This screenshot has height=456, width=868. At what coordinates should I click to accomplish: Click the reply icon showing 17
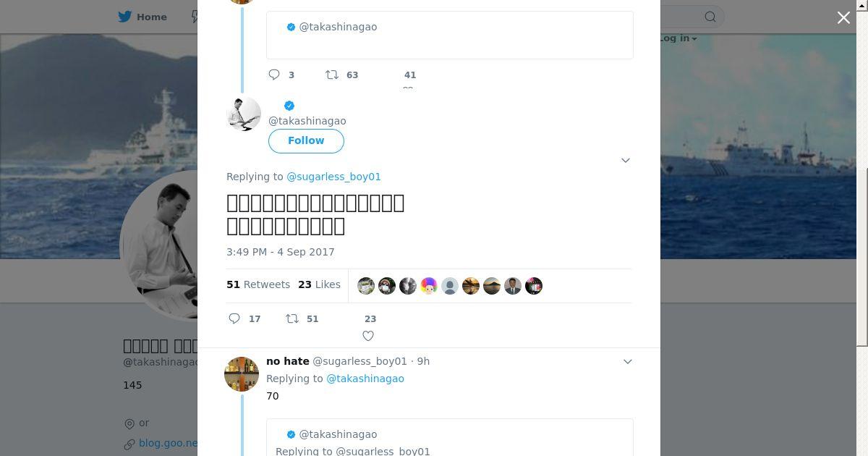click(234, 318)
